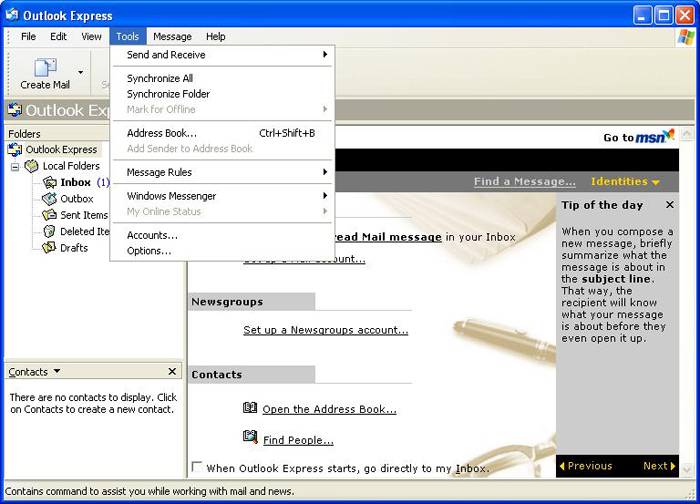Image resolution: width=700 pixels, height=504 pixels.
Task: Open the File menu
Action: (x=29, y=37)
